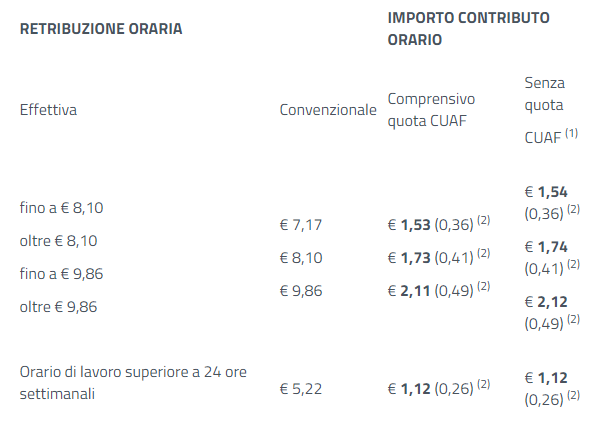Viewport: 605px width, 425px height.
Task: Select the Convenzionale column label
Action: point(328,110)
